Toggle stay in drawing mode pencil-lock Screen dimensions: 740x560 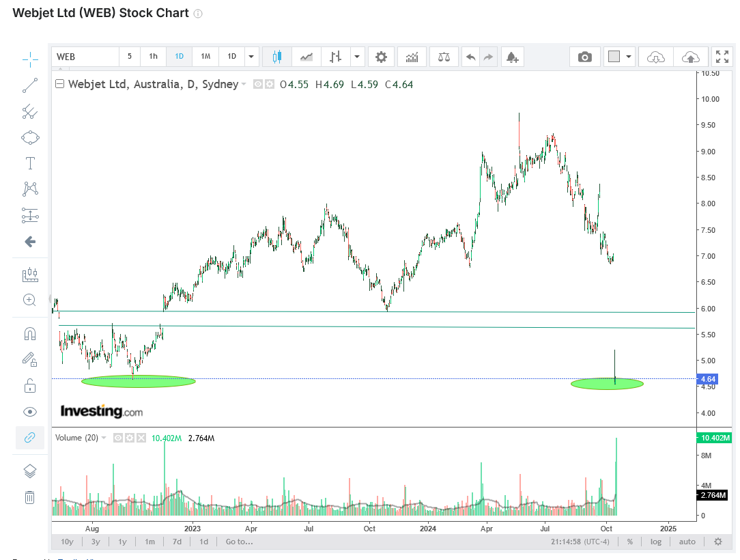tap(30, 360)
